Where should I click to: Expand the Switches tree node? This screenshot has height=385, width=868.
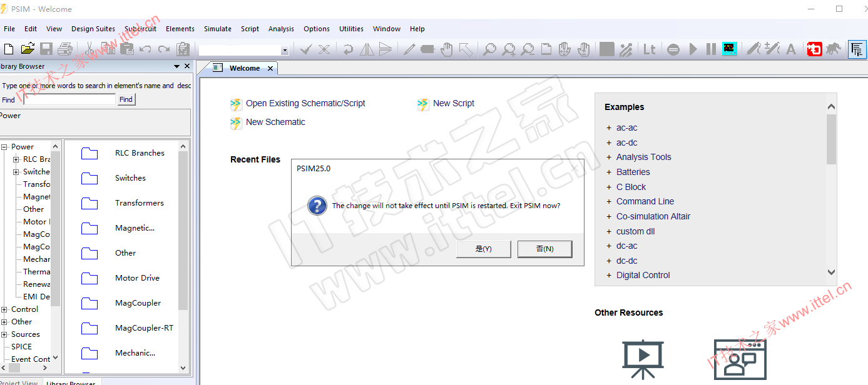tap(16, 172)
